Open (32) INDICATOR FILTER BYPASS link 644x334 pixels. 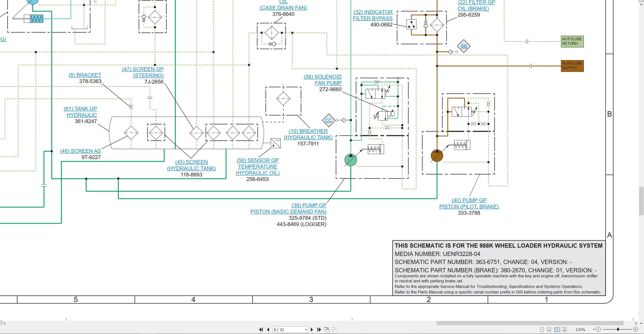pos(373,15)
